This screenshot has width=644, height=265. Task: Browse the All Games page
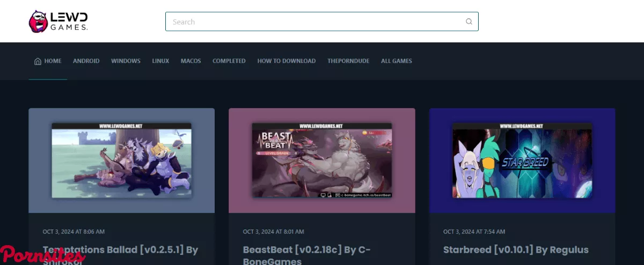pyautogui.click(x=396, y=61)
